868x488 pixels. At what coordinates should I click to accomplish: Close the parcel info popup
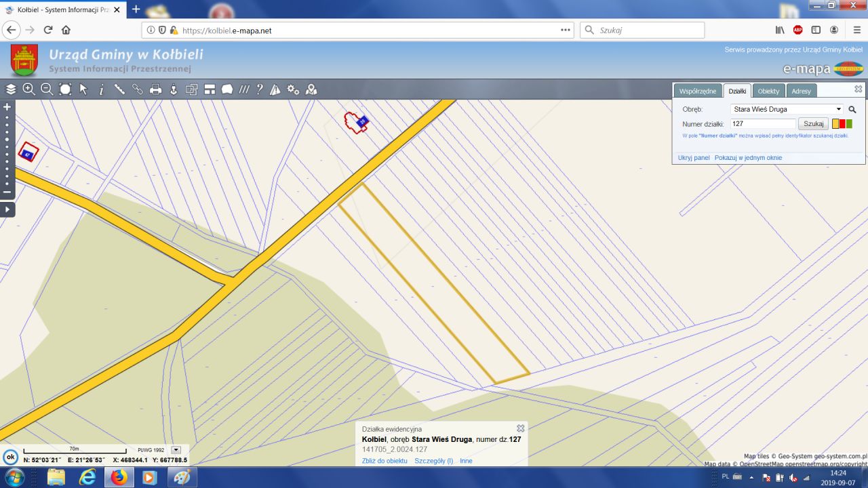click(521, 428)
